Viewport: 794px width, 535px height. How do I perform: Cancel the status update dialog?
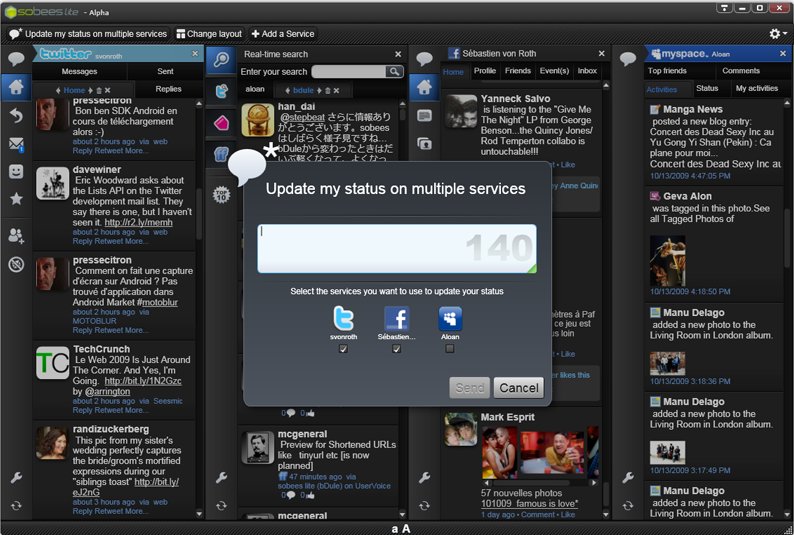pos(519,388)
